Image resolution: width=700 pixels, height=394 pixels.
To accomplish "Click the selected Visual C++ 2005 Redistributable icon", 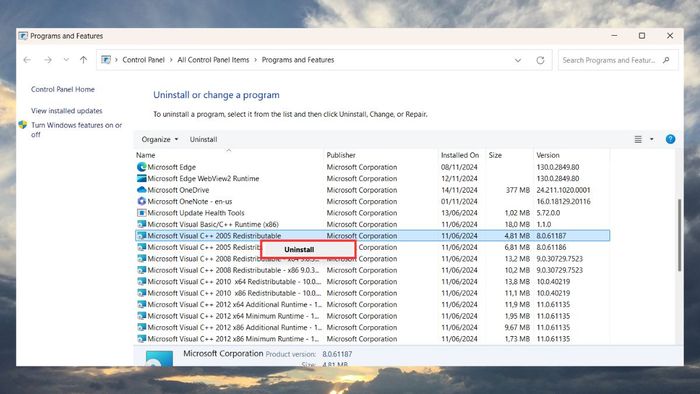I will pyautogui.click(x=142, y=236).
